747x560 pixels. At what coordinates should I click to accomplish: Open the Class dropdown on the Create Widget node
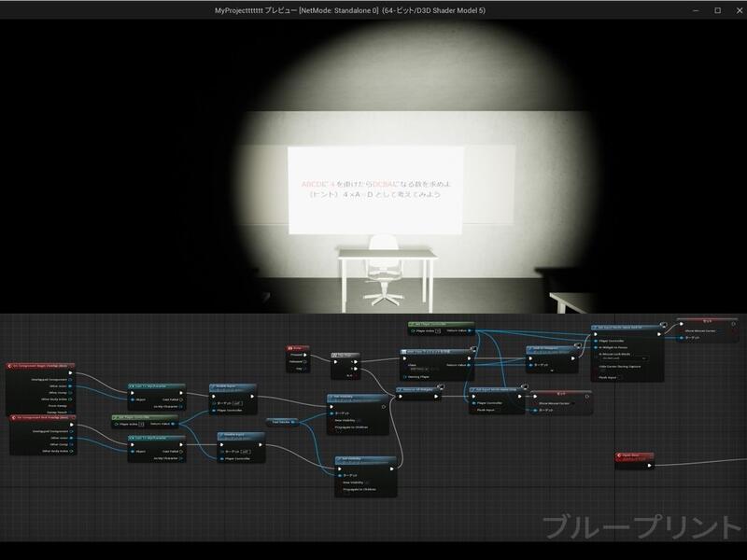(x=422, y=369)
